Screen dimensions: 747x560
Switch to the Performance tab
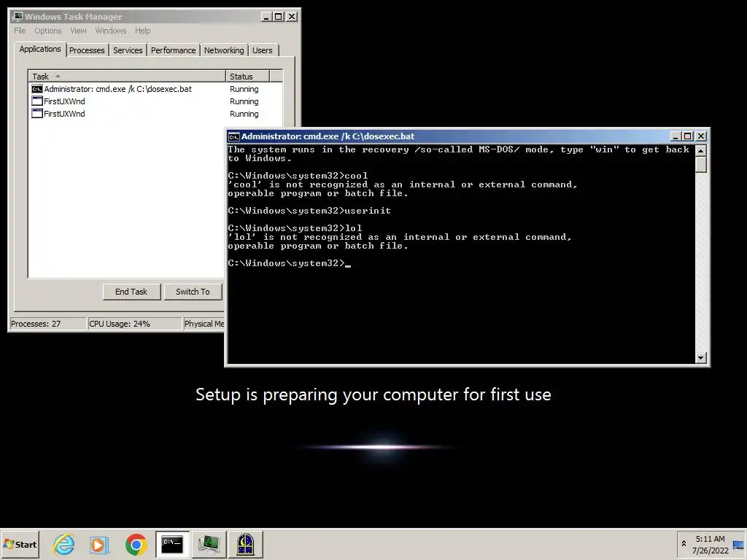[173, 50]
